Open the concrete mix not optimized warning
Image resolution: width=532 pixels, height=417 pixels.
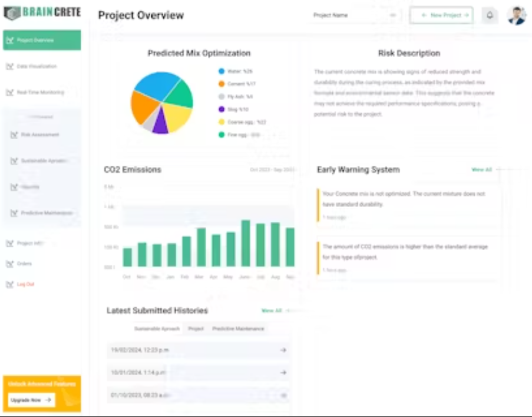[407, 205]
